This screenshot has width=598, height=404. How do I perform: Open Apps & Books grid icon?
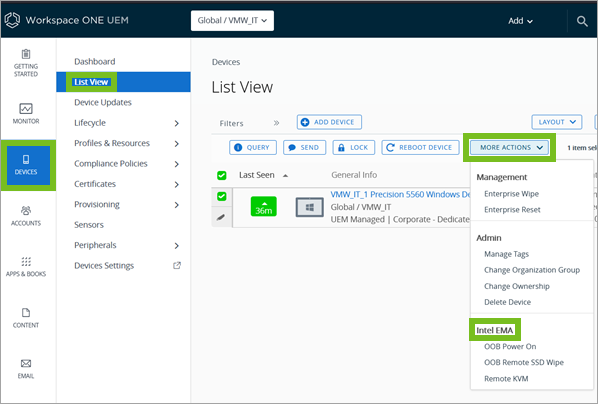pyautogui.click(x=26, y=262)
